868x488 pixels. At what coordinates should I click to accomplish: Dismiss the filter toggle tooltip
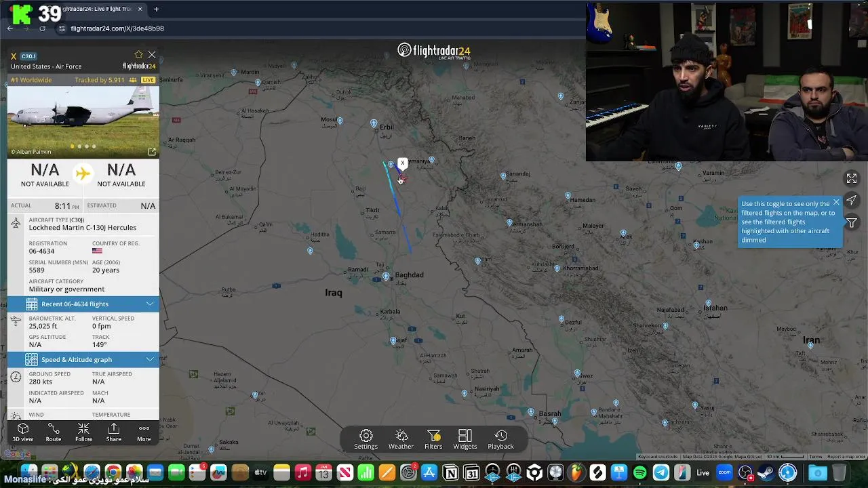pyautogui.click(x=836, y=203)
